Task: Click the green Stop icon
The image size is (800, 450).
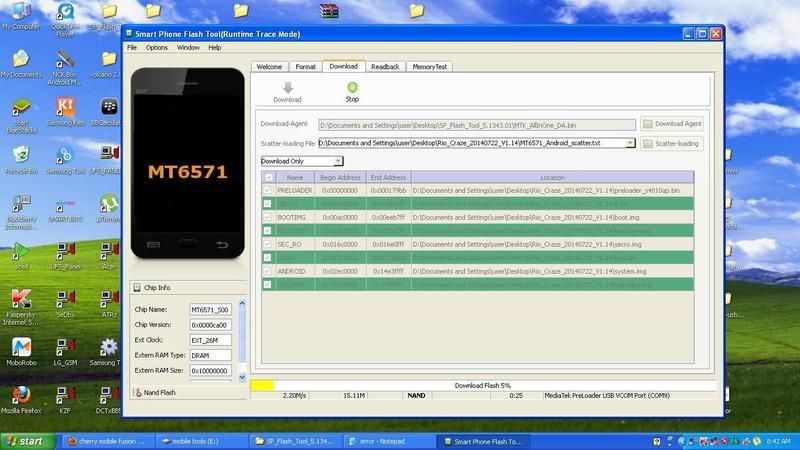Action: 352,87
